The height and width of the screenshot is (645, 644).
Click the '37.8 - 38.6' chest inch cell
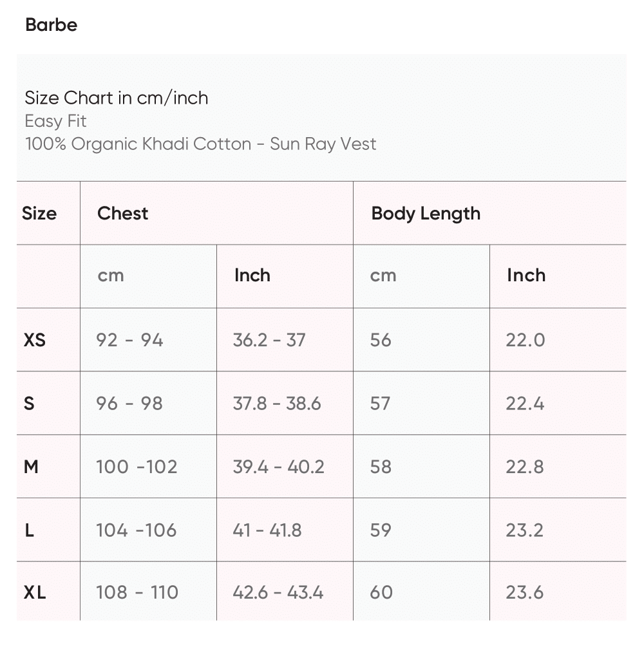point(277,404)
